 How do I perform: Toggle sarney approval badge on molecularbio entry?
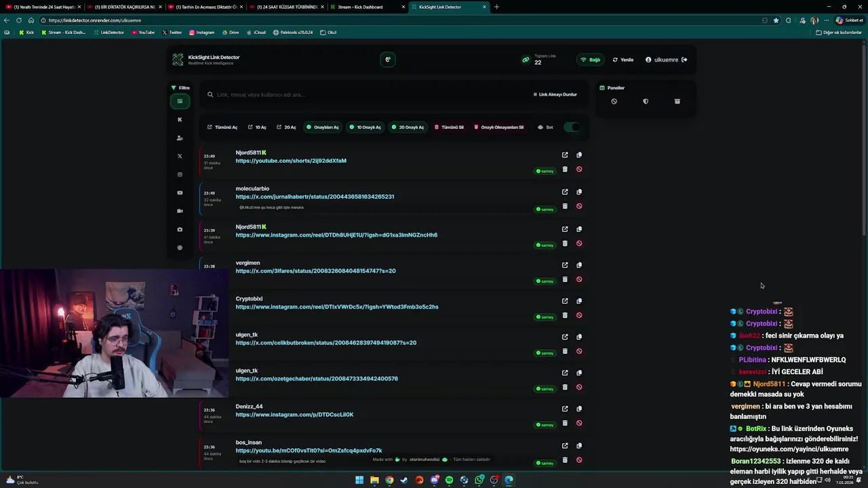[x=545, y=209]
